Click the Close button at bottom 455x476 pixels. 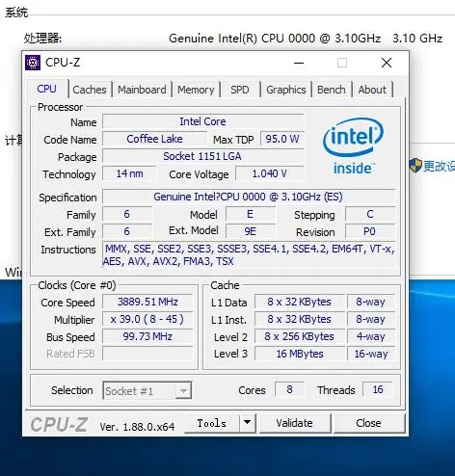[x=368, y=423]
